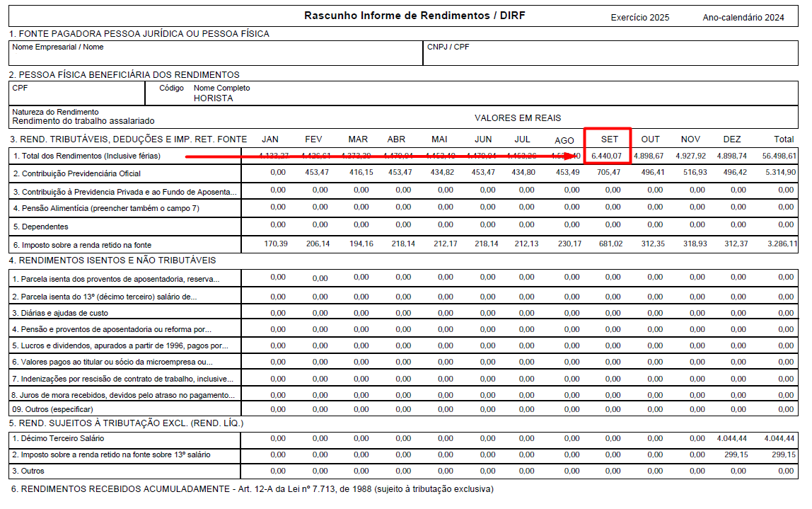Select the 'Ano-calendário 2024' text
The height and width of the screenshot is (509, 812).
pyautogui.click(x=743, y=18)
